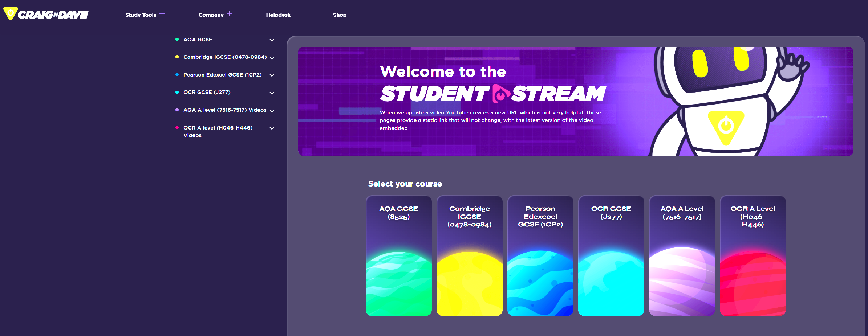
Task: Expand Cambridge IGCSE (0478-0984) chevron
Action: [x=272, y=58]
